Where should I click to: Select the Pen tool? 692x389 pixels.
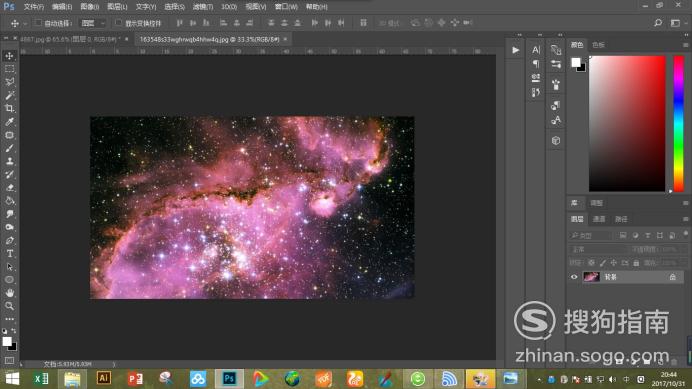coord(9,241)
